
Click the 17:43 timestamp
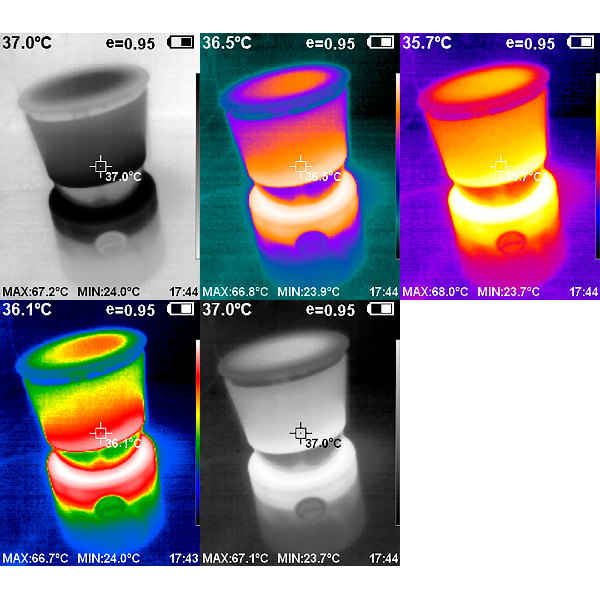click(x=184, y=558)
